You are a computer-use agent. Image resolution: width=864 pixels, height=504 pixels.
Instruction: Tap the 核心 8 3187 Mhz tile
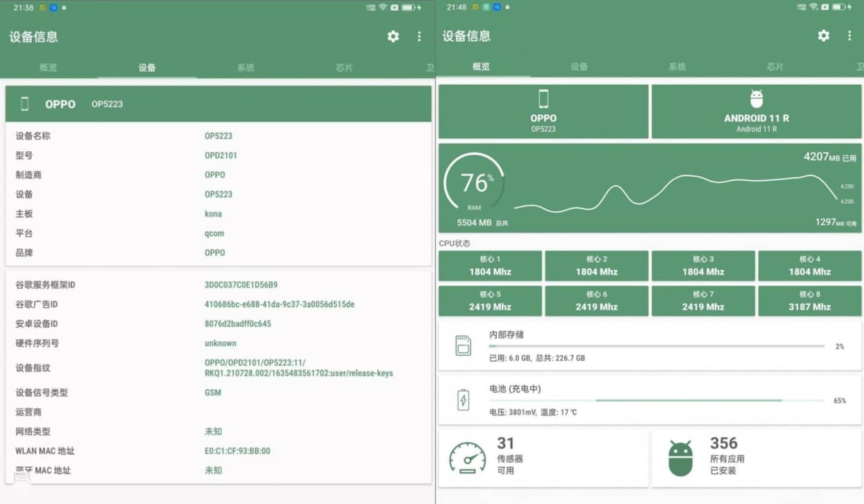click(x=809, y=301)
